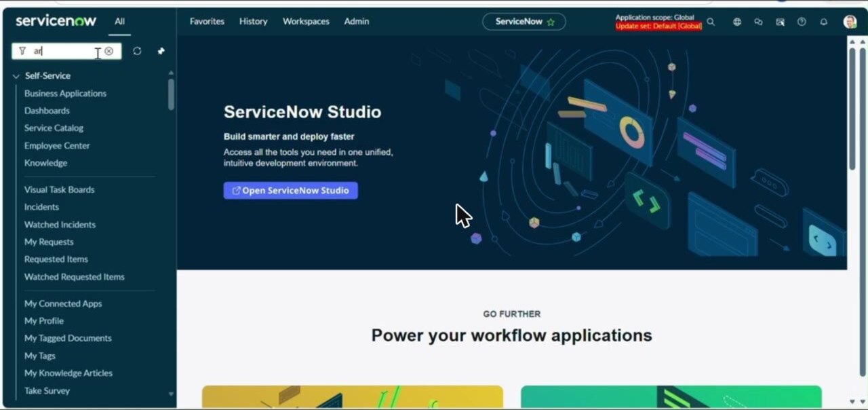Viewport: 868px width, 410px height.
Task: Open My Tags module
Action: click(x=40, y=356)
